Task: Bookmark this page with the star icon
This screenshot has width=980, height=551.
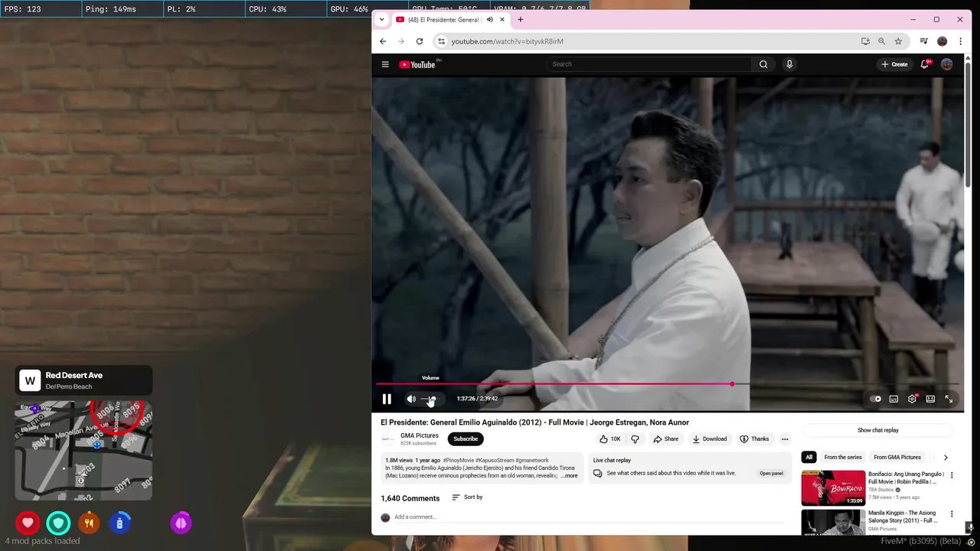Action: click(898, 41)
